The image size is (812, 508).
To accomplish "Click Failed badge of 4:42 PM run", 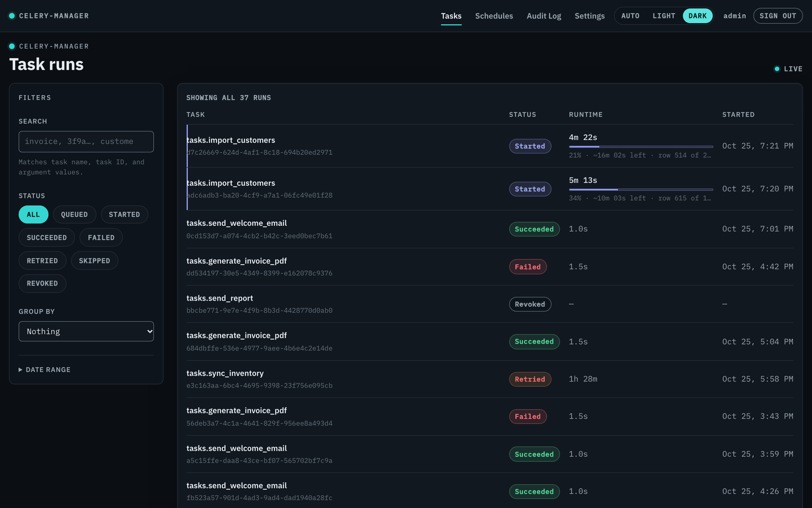I will point(528,267).
